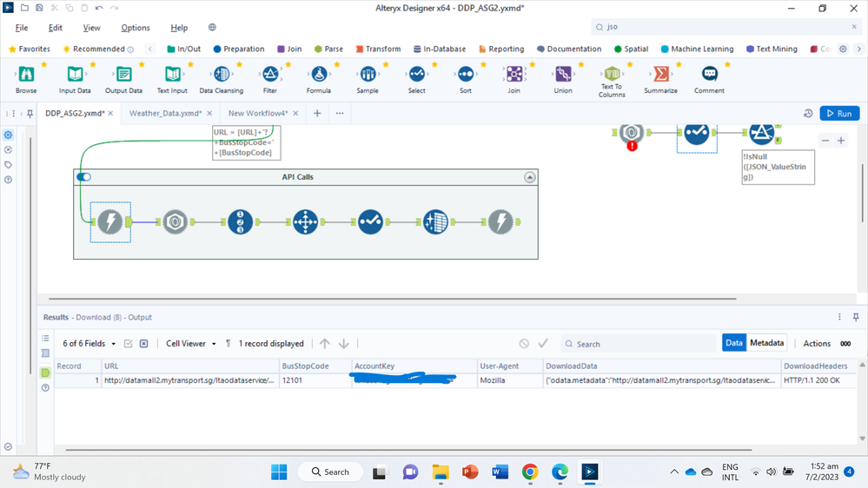Click the JSON Parse node in API Calls
Viewport: 868px width, 488px height.
point(175,222)
